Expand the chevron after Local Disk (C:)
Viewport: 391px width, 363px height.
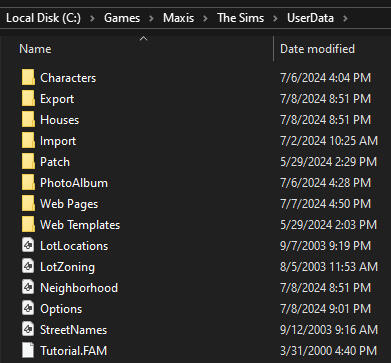click(x=92, y=18)
